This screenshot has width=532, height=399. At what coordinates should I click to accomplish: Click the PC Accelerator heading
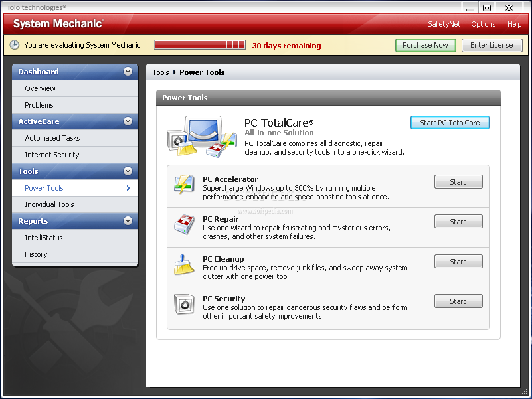click(230, 179)
